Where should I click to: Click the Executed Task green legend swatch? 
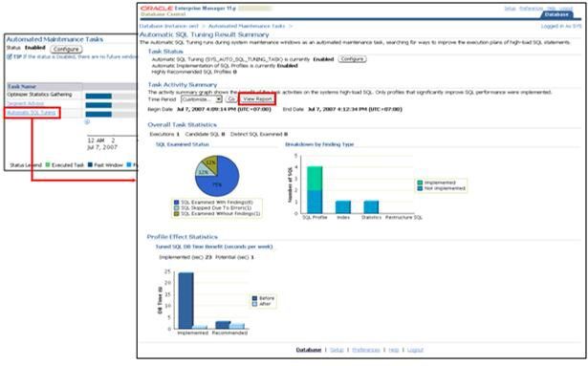(48, 165)
